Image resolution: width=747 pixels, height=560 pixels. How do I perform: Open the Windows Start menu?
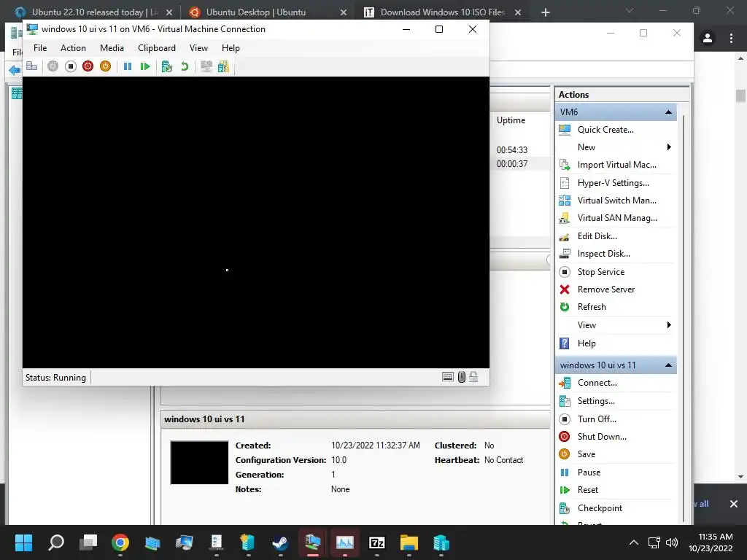point(23,542)
